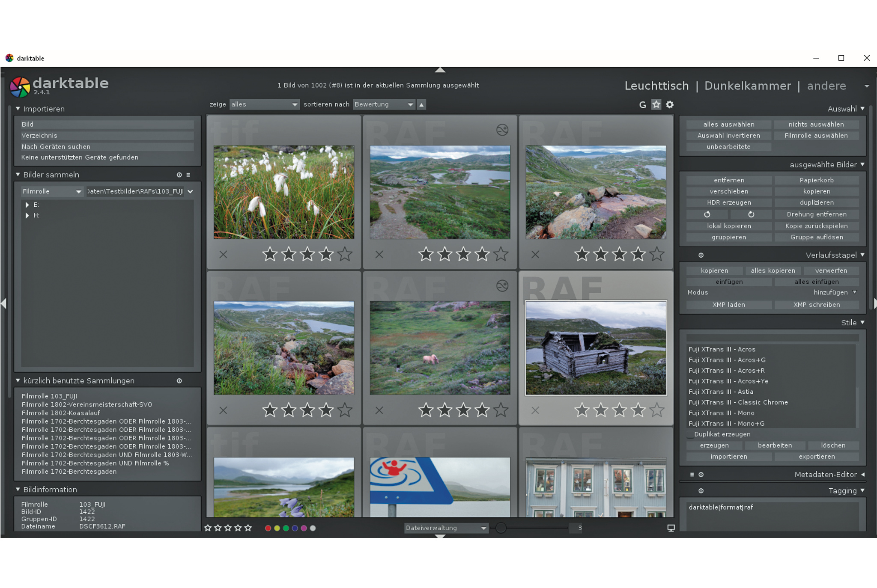The image size is (877, 588).
Task: Click the rotate counter-clockwise icon
Action: [x=707, y=214]
